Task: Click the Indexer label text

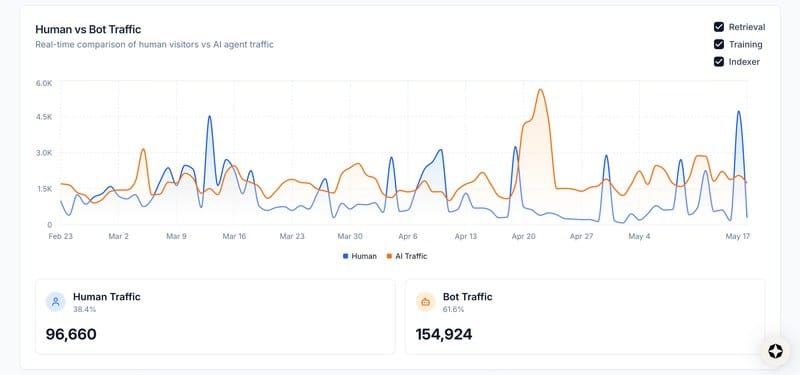Action: tap(744, 62)
